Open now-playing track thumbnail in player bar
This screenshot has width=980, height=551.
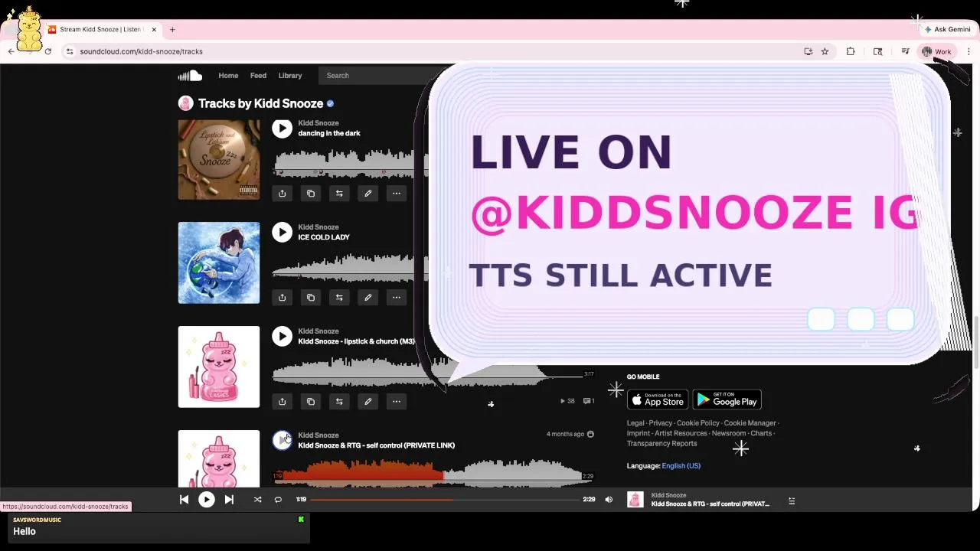tap(635, 500)
